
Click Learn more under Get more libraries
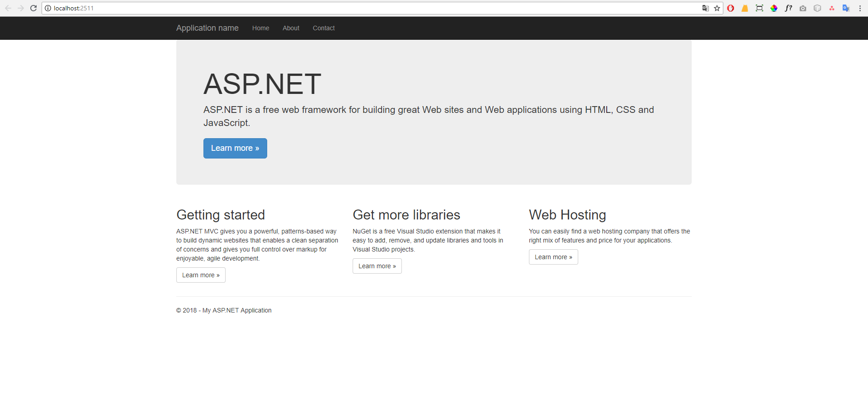tap(377, 266)
